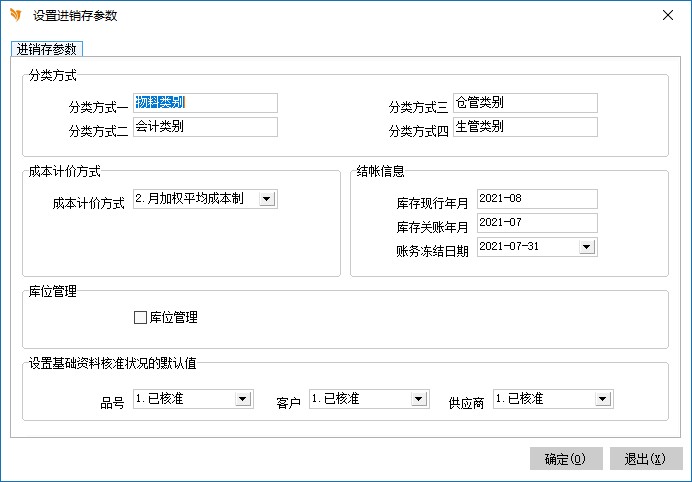
Task: Close the 设置进销存参数 dialog window
Action: point(667,15)
